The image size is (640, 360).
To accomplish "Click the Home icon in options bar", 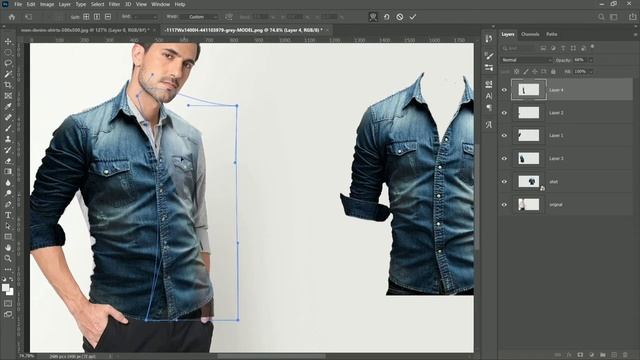I will 12,17.
